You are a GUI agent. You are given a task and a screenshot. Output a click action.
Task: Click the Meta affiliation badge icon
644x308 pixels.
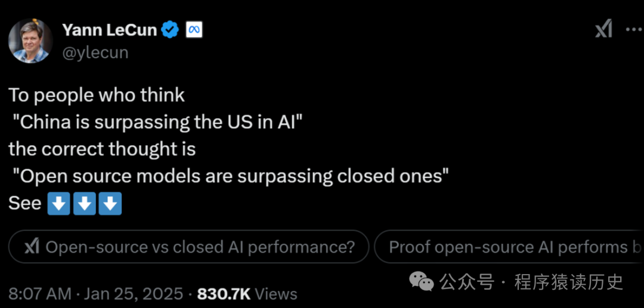click(194, 29)
